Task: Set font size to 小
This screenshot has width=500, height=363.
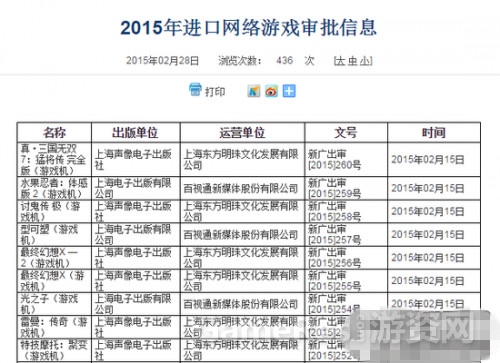Action: 365,61
